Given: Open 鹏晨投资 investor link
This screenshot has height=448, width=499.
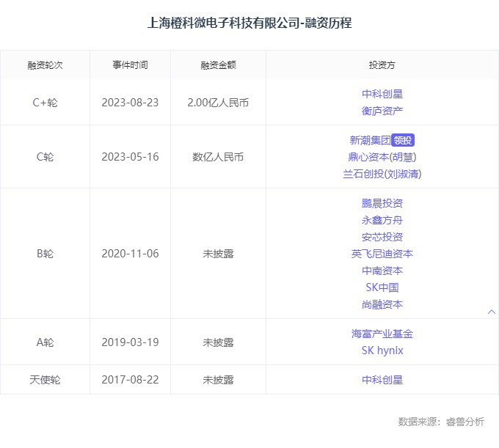Looking at the screenshot, I should pyautogui.click(x=382, y=203).
